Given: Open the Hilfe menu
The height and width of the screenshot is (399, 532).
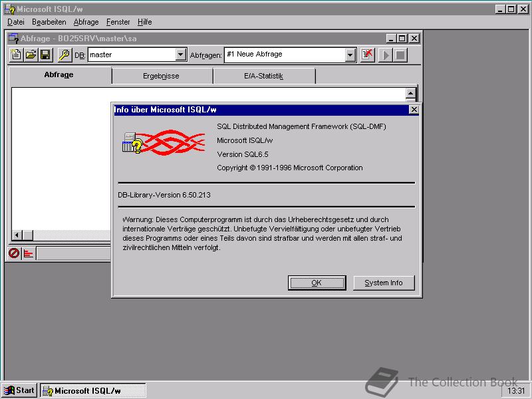Looking at the screenshot, I should 144,22.
